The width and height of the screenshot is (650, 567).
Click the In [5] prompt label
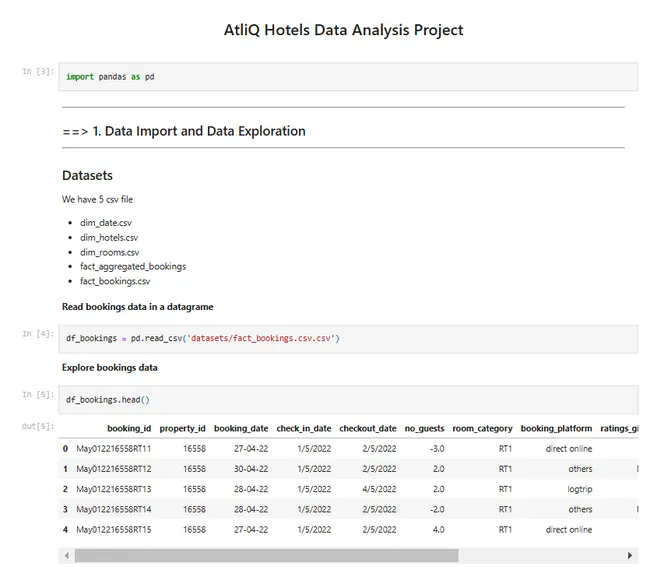pos(38,395)
